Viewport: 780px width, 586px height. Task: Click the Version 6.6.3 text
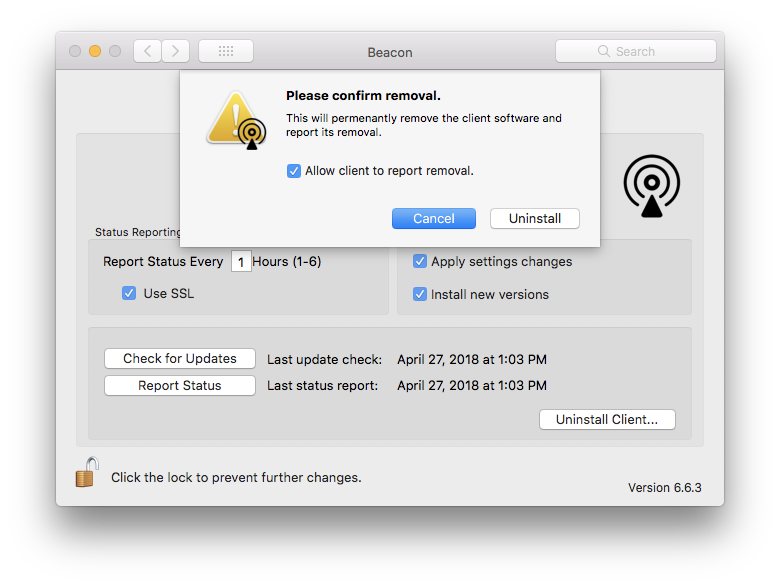[665, 488]
